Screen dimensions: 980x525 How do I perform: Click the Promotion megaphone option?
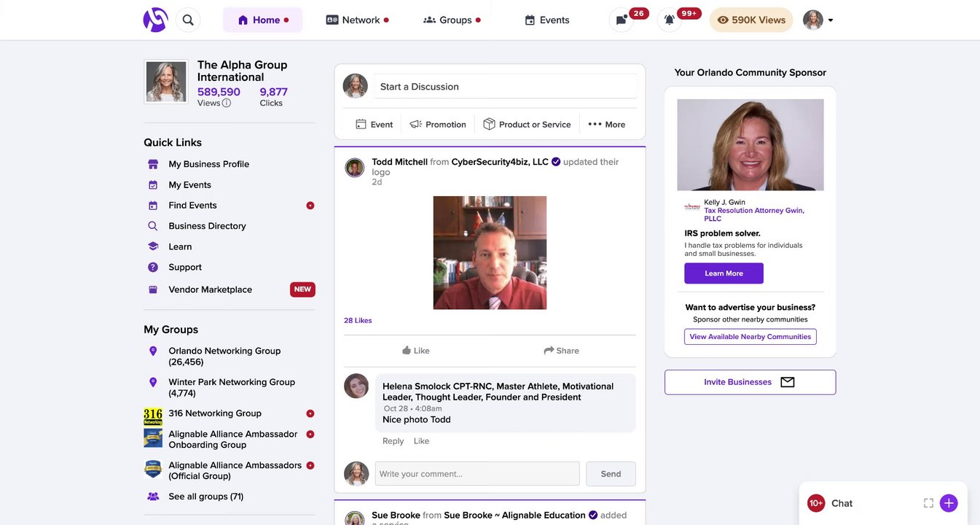pyautogui.click(x=438, y=125)
